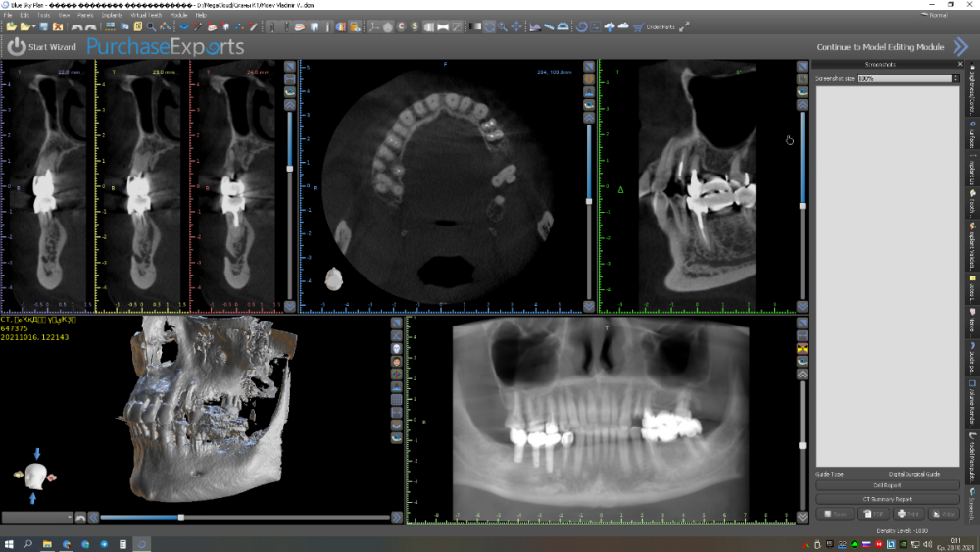Open the Virtual Teeth menu
The height and width of the screenshot is (552, 980).
(x=145, y=16)
